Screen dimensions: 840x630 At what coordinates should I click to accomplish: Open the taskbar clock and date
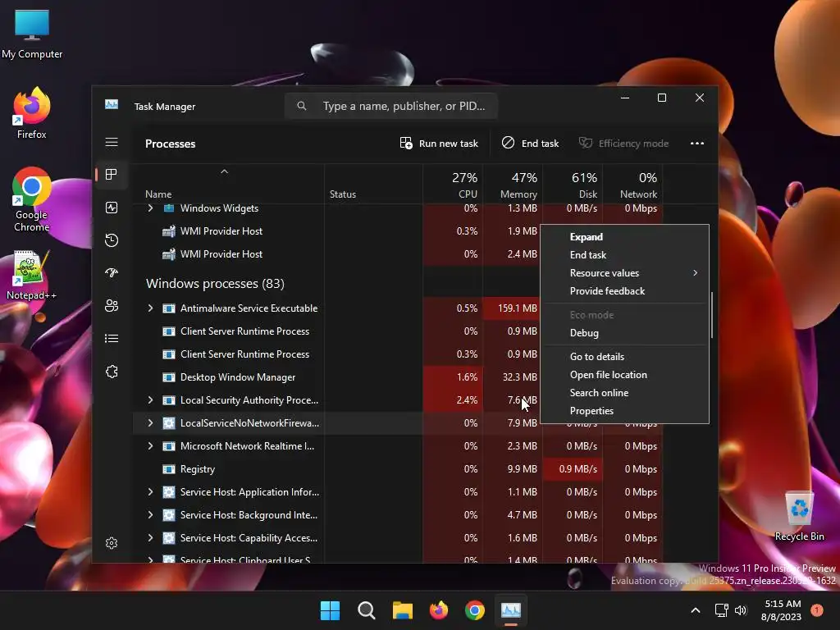point(781,610)
